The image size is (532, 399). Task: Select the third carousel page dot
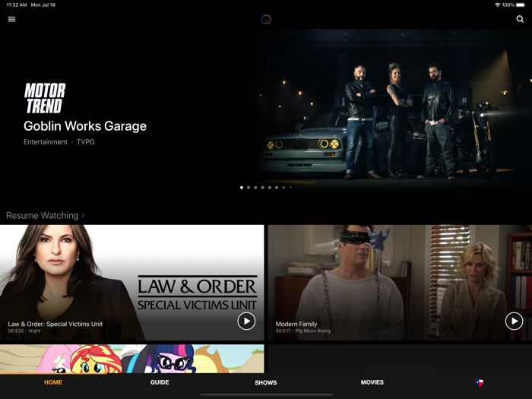click(255, 187)
